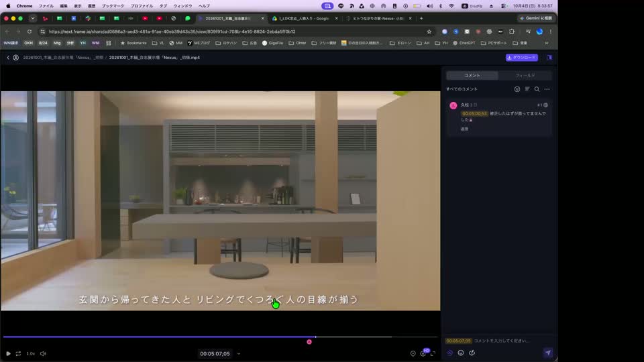Image resolution: width=644 pixels, height=362 pixels.
Task: Expand the tab search dropdown
Action: point(33,19)
